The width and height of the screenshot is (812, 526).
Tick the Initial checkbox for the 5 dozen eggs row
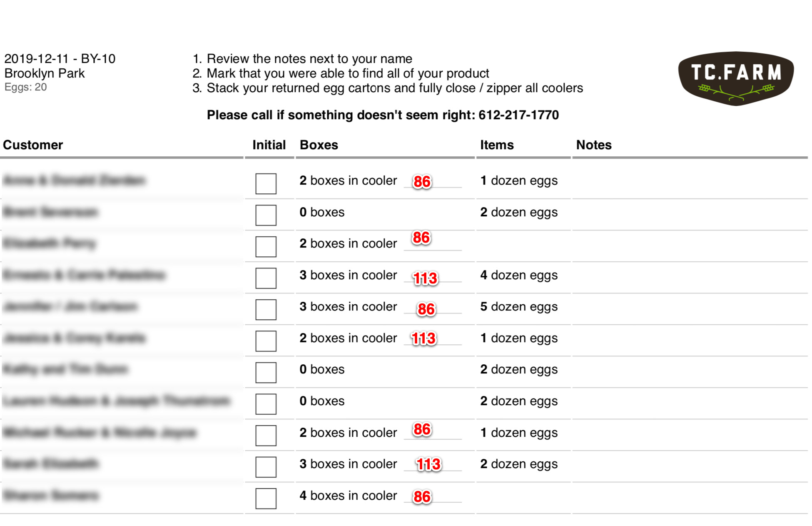pos(266,310)
